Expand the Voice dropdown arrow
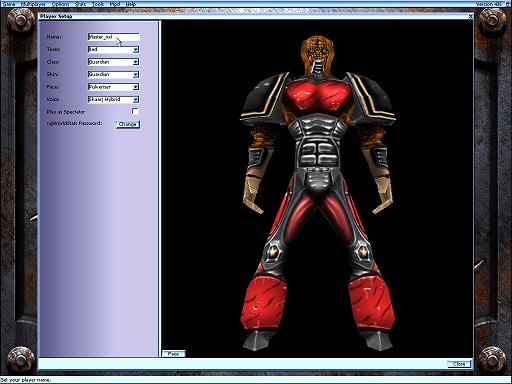The image size is (512, 384). click(136, 100)
